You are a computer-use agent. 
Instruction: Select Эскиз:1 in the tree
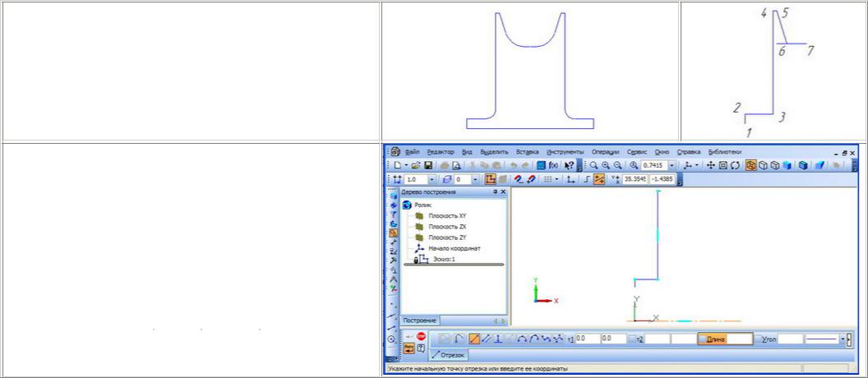tap(444, 259)
